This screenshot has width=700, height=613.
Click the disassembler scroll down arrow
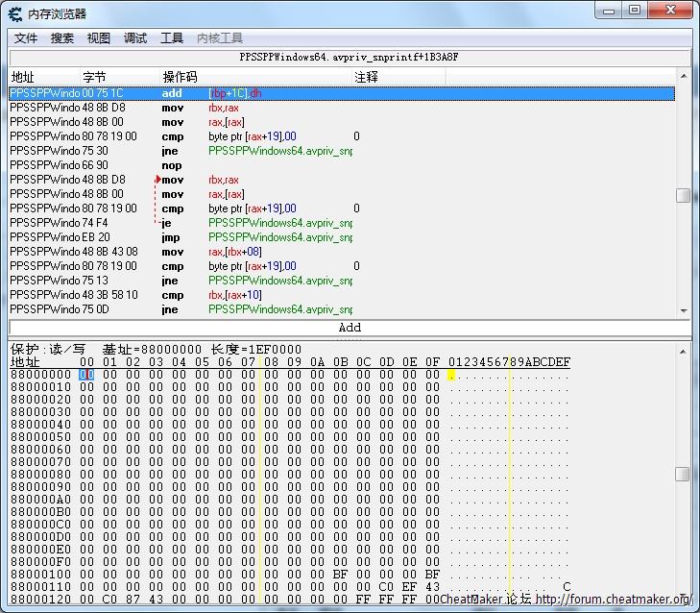(684, 310)
